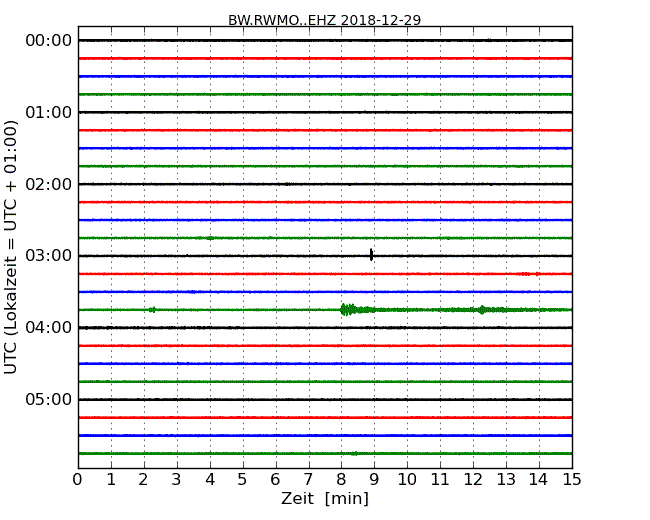The height and width of the screenshot is (520, 650).
Task: Click the plot title BW.RWMO..EHZ 2018-12-29
Action: [x=325, y=20]
